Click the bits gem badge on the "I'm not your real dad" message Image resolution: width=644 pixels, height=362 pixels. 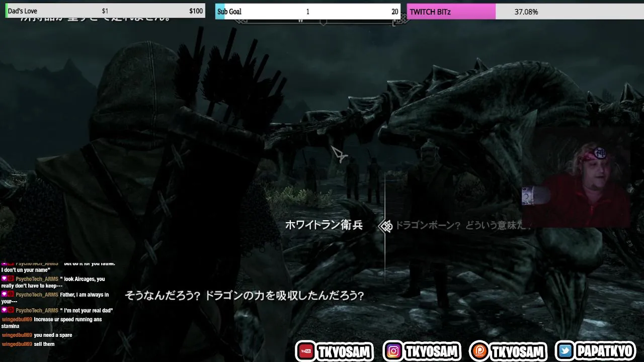(4, 310)
